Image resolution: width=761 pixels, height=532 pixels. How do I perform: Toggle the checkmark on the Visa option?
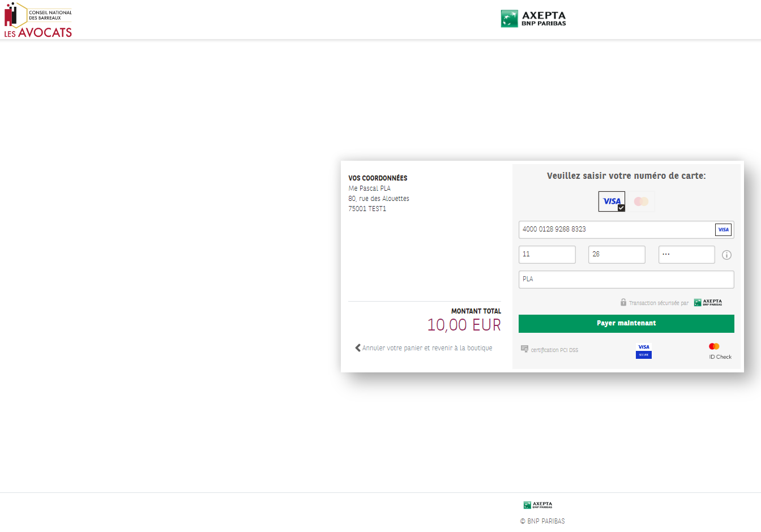(x=621, y=208)
